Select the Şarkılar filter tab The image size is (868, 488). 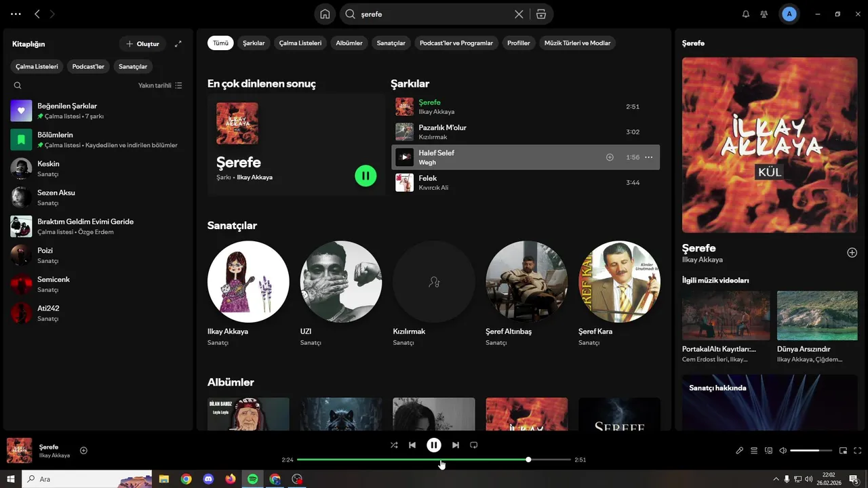[254, 43]
